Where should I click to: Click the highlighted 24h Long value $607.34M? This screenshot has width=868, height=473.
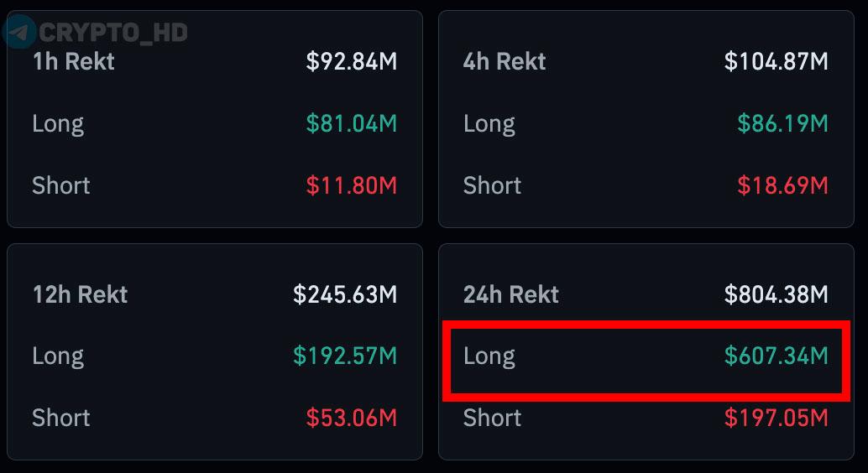click(776, 356)
